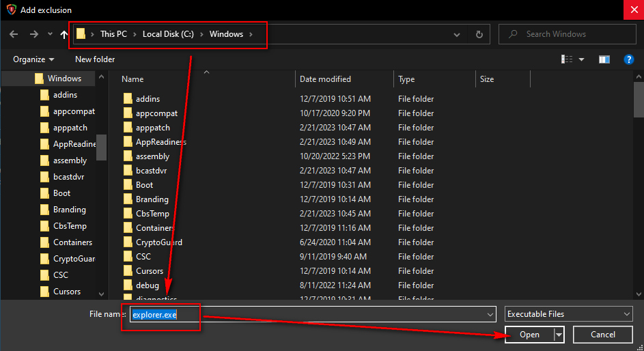Click Cursors folder icon in file list

point(128,271)
